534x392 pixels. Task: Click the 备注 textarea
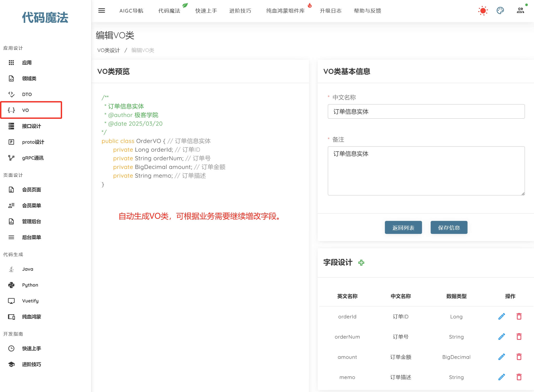(426, 171)
